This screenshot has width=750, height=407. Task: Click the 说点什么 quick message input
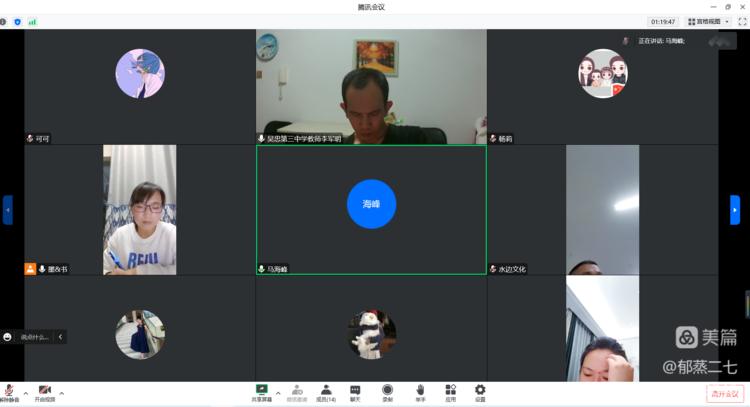point(35,337)
